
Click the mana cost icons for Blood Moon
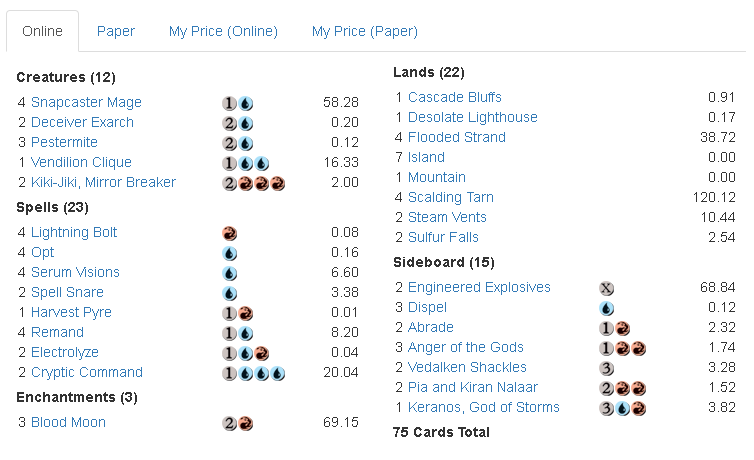pos(237,422)
